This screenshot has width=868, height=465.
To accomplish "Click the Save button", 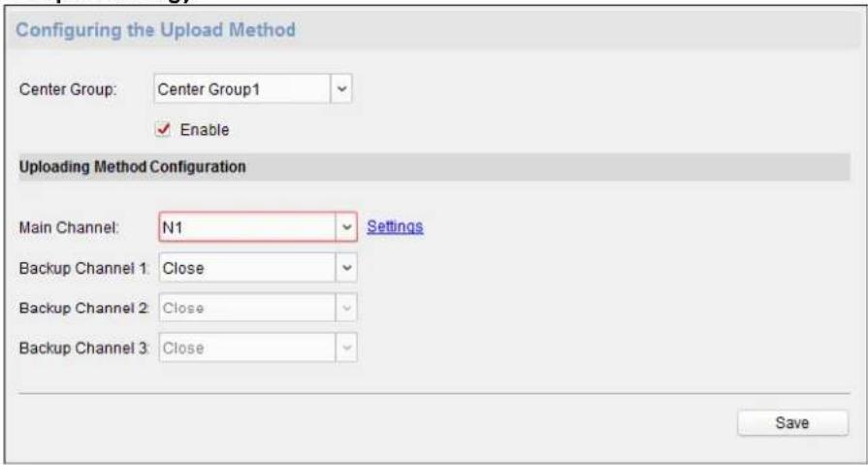I will point(792,423).
